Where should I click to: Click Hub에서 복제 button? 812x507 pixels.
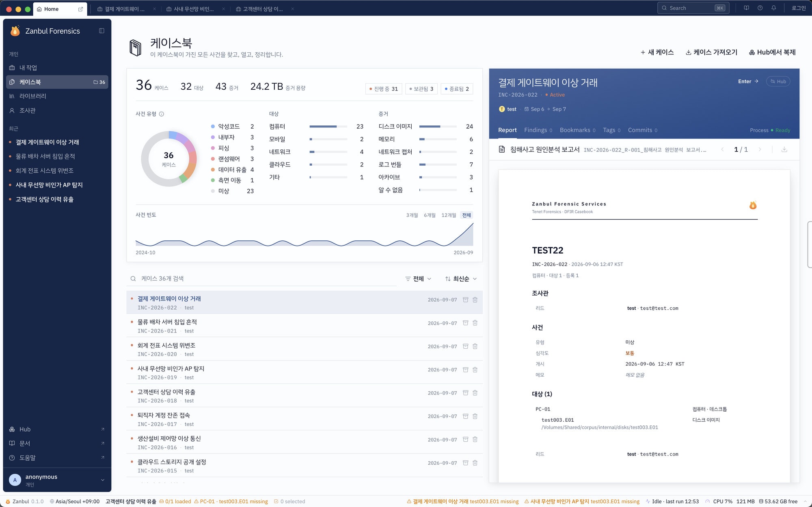pyautogui.click(x=773, y=52)
